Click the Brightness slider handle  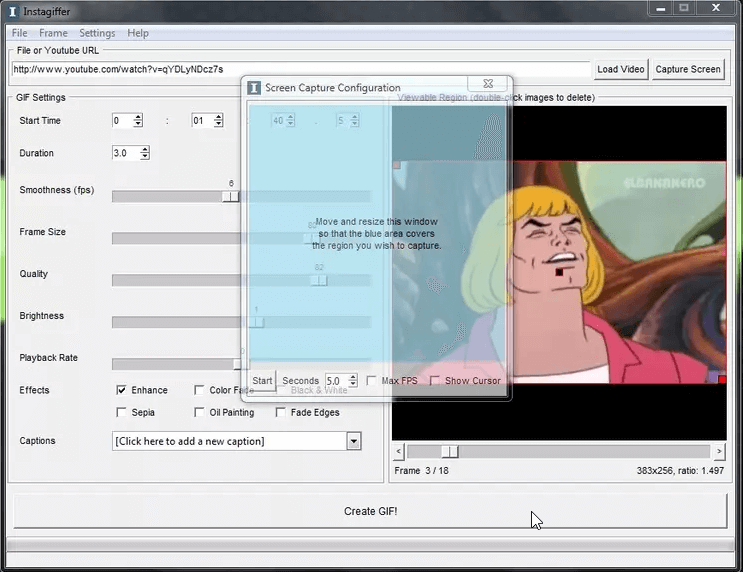click(x=256, y=322)
